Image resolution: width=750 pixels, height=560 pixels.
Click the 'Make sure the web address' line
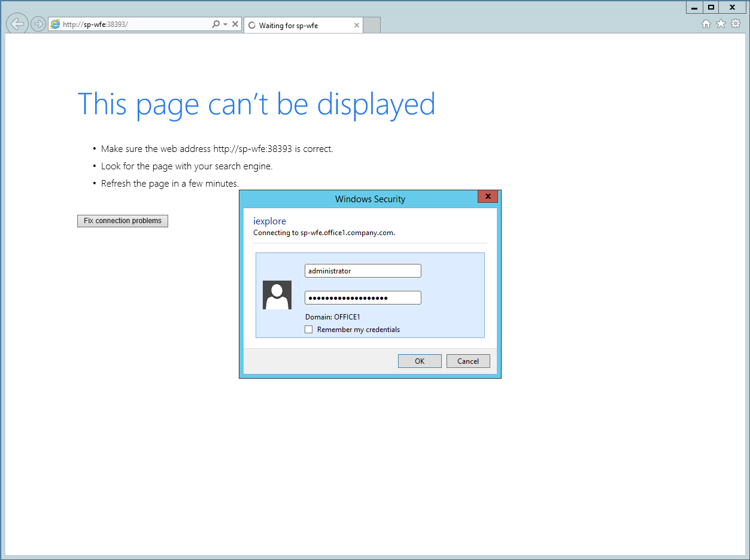217,149
